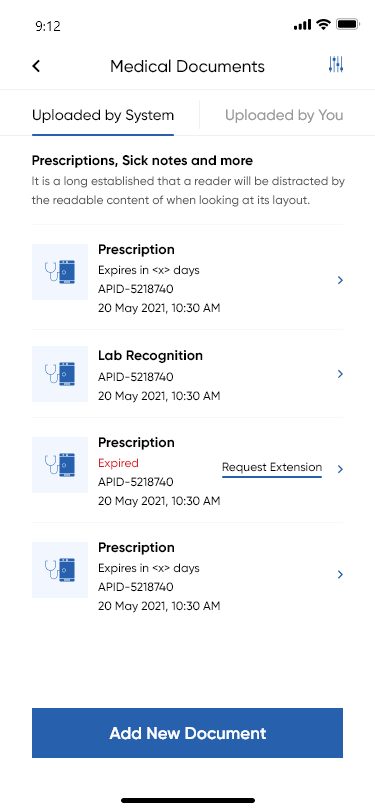Tap the battery indicator in status bar

(x=347, y=24)
